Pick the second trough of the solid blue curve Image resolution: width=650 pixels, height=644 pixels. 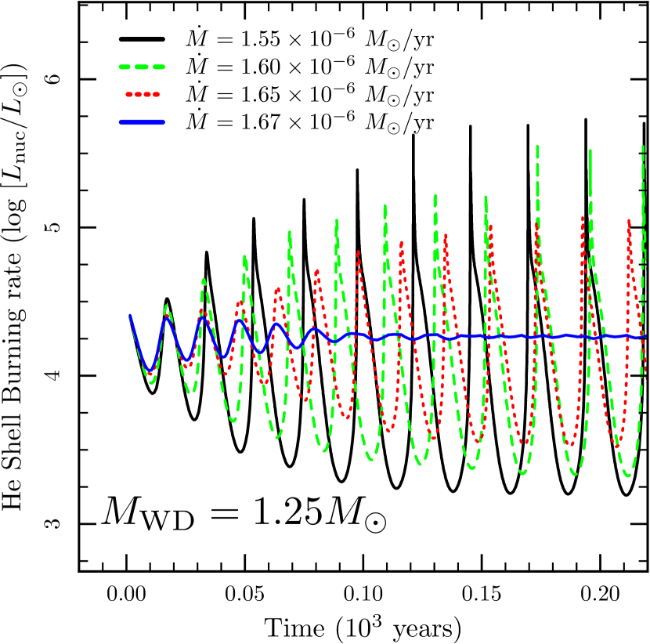pos(186,360)
